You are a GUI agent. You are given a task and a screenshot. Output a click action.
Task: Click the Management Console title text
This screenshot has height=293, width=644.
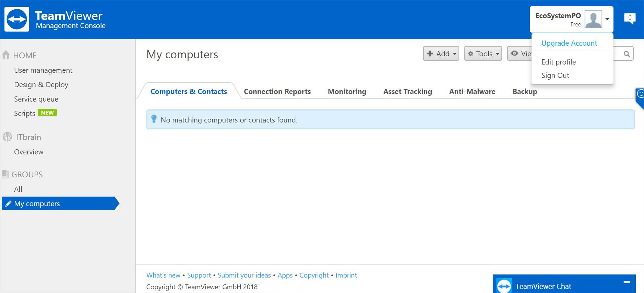pyautogui.click(x=71, y=26)
